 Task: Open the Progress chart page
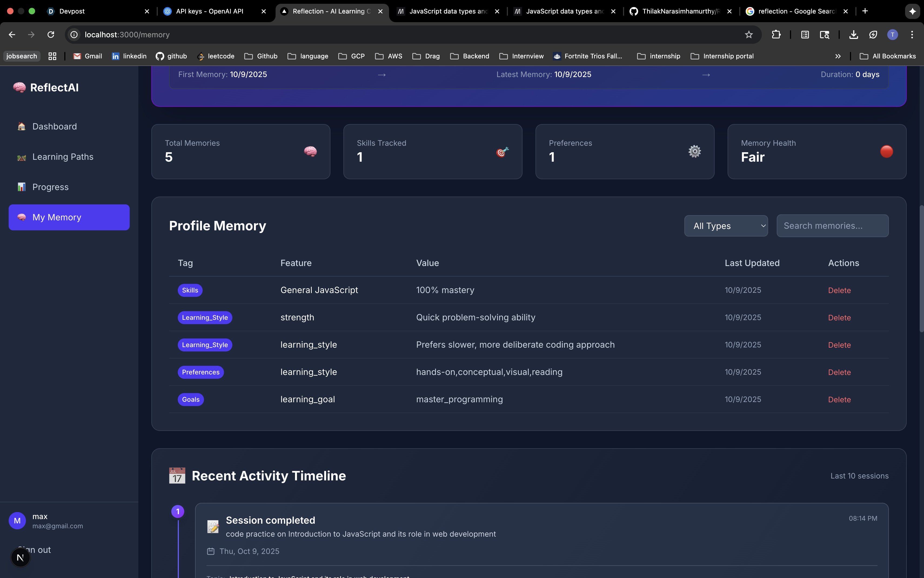tap(50, 187)
